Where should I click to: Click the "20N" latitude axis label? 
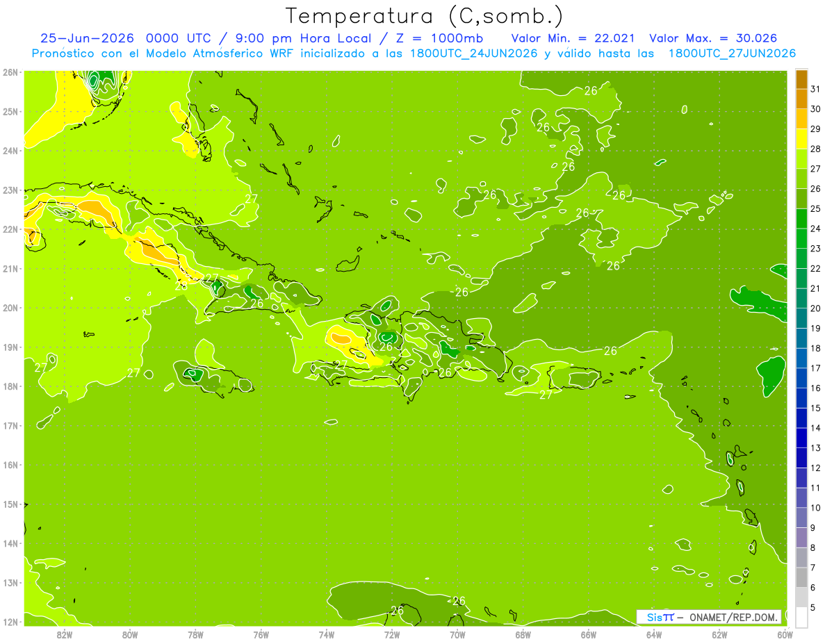point(10,308)
